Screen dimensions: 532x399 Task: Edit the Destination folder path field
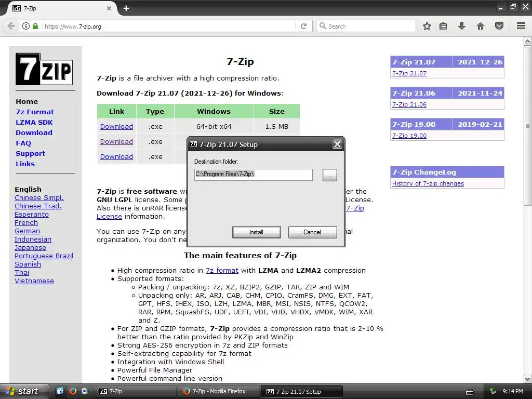[x=254, y=175]
